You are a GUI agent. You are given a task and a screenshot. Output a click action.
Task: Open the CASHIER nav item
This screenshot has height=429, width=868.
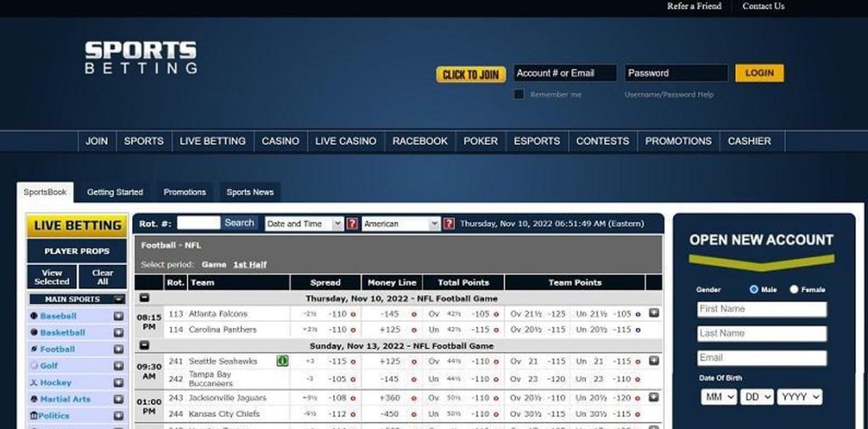(x=749, y=141)
